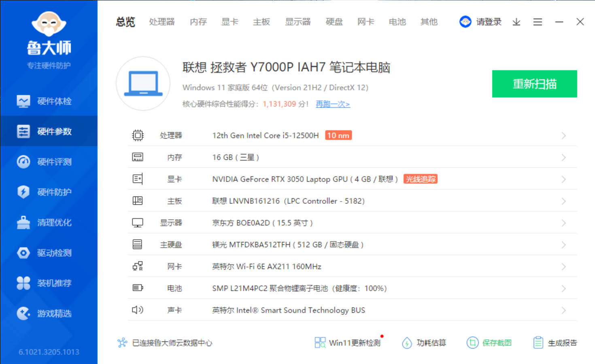
Task: Select 硬件参数 in the sidebar
Action: (x=49, y=131)
